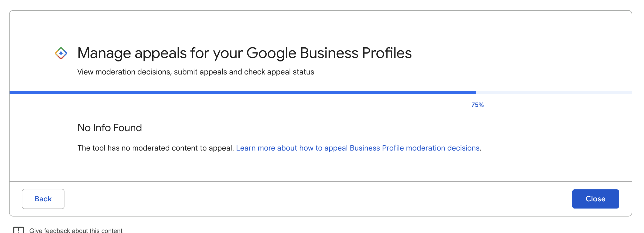Click the word "Manage" in the heading
The image size is (644, 233).
pyautogui.click(x=104, y=53)
